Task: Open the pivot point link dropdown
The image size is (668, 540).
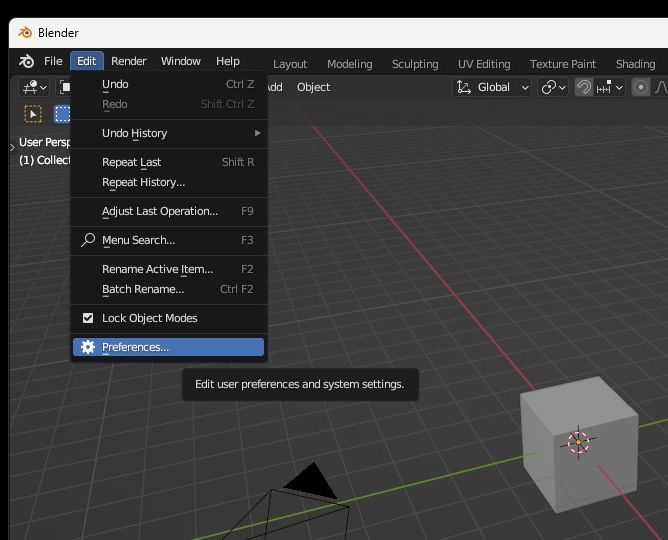Action: (x=553, y=87)
